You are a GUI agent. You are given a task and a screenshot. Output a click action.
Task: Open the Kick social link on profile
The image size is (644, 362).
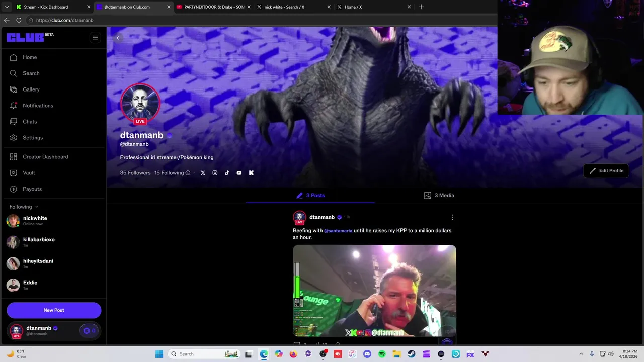[x=251, y=173]
